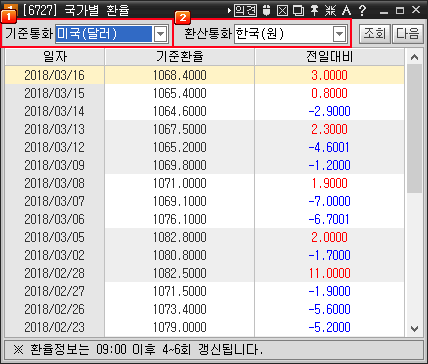Click rate value 1064.6000
The width and height of the screenshot is (428, 364).
click(x=180, y=111)
